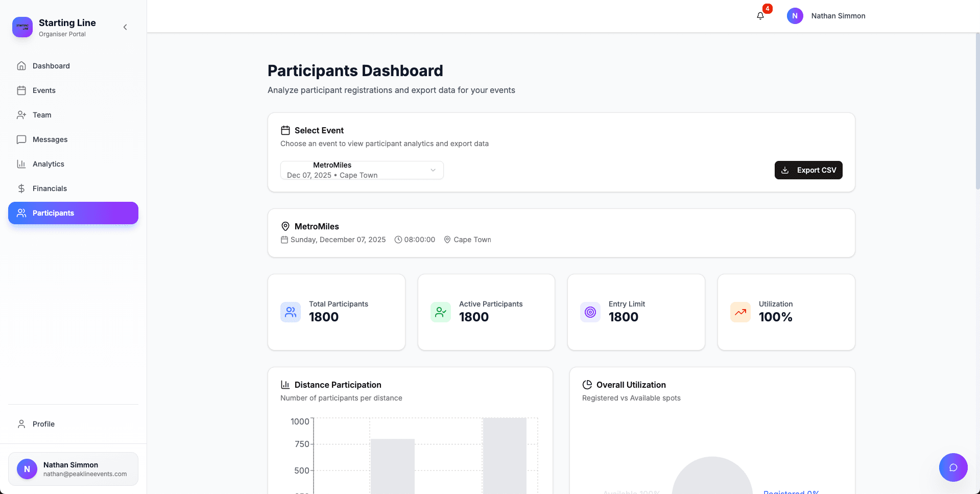Open the Profile link in sidebar

point(43,424)
